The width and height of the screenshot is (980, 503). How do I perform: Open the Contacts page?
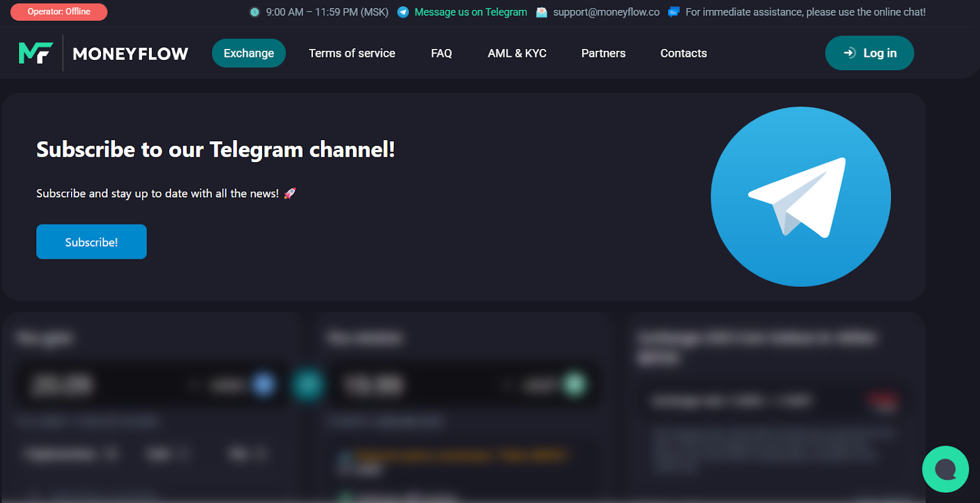(x=684, y=53)
